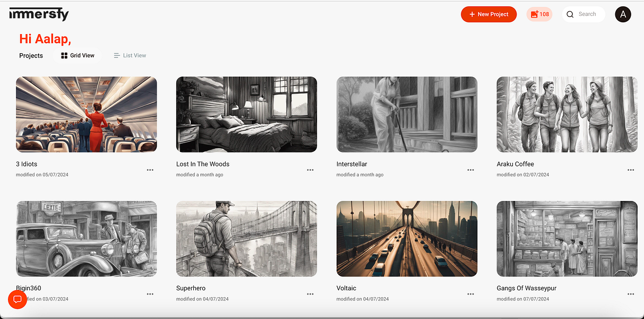644x319 pixels.
Task: Click the 'Hi Aalap,' greeting
Action: point(45,39)
